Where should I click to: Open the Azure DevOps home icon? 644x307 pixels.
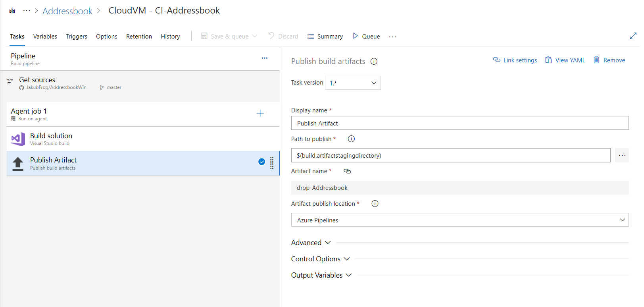[x=12, y=11]
